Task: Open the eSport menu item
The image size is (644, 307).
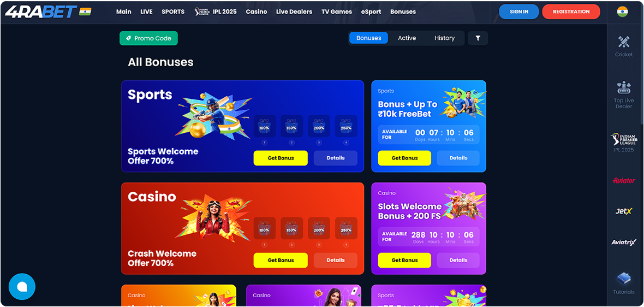Action: 371,11
